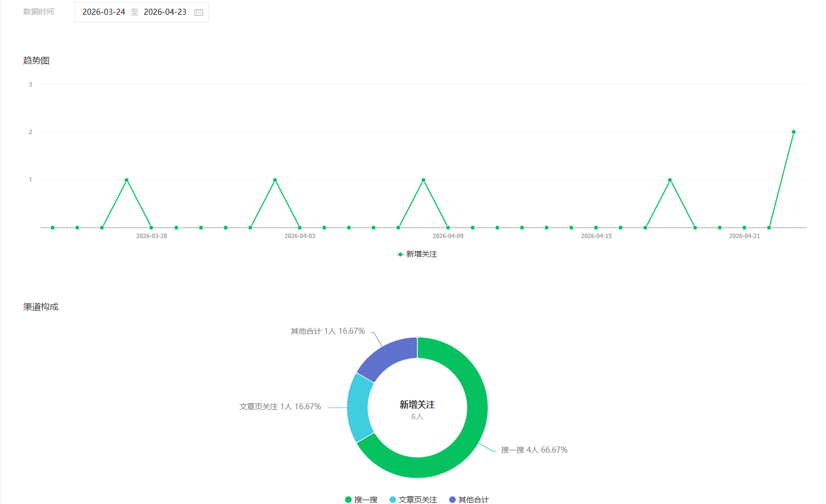Viewport: 826px width, 504px height.
Task: Click the start date 2026-03-24 field
Action: (x=104, y=12)
